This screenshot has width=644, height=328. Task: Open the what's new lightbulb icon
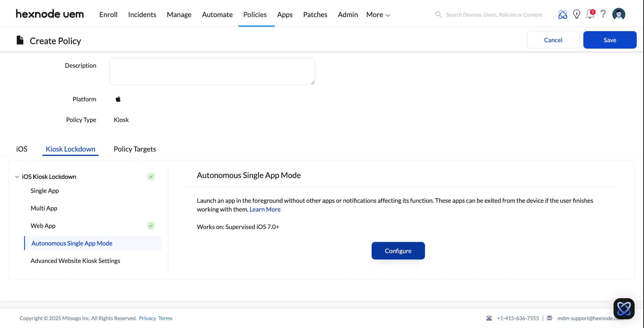tap(577, 14)
